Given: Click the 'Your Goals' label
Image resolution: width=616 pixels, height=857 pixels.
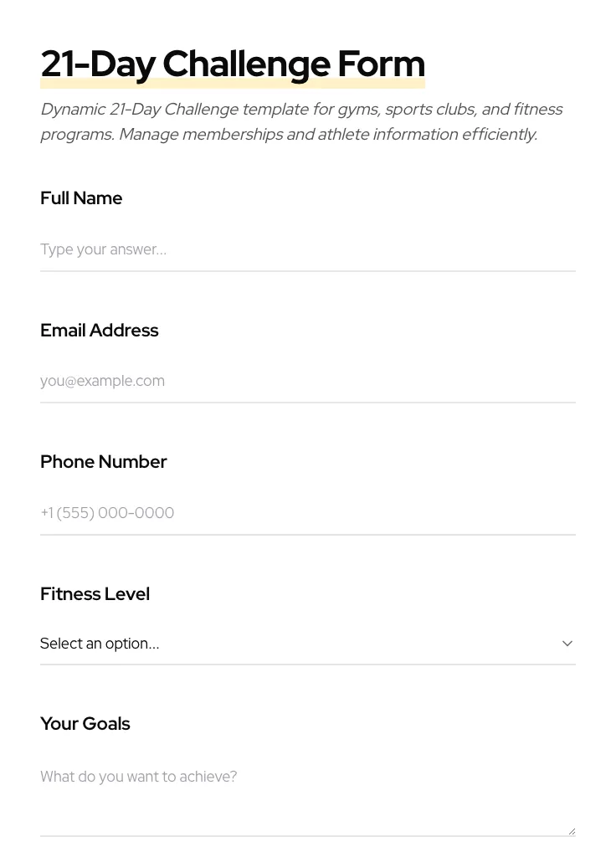Looking at the screenshot, I should 85,724.
